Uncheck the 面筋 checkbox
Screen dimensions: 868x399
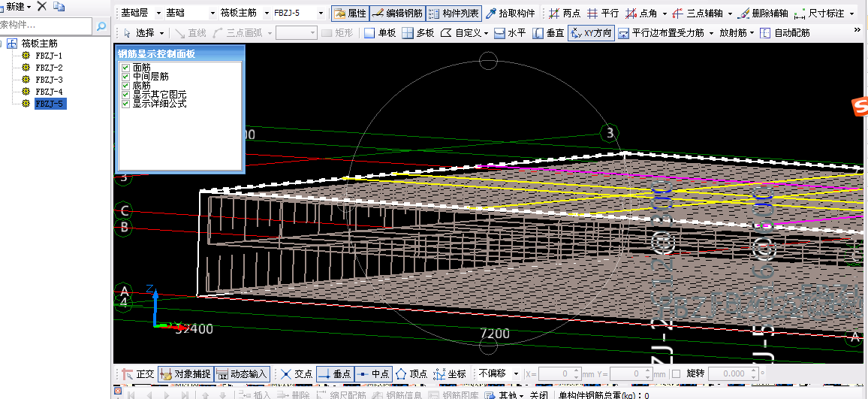click(125, 68)
